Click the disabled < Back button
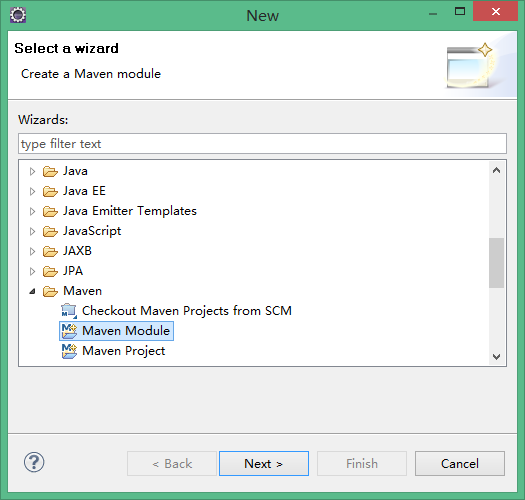This screenshot has height=500, width=525. (x=172, y=463)
